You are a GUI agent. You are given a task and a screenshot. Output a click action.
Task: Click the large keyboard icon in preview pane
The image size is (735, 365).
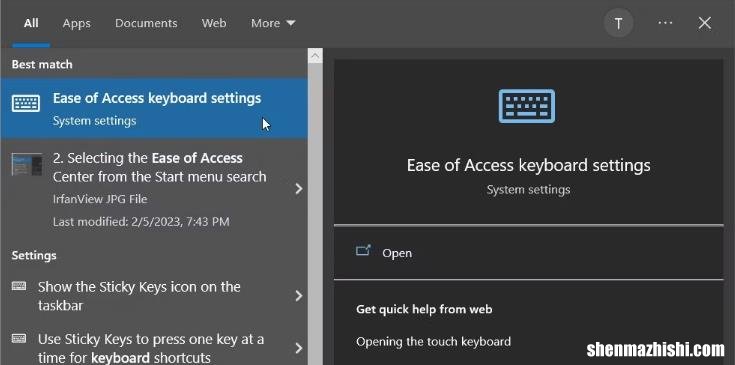527,106
